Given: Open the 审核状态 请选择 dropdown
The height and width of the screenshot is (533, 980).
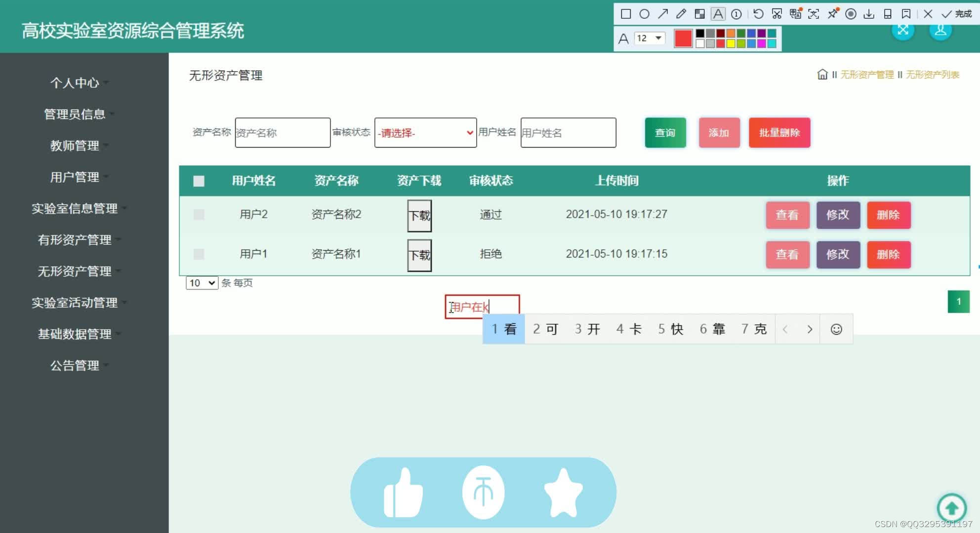Looking at the screenshot, I should click(x=425, y=133).
